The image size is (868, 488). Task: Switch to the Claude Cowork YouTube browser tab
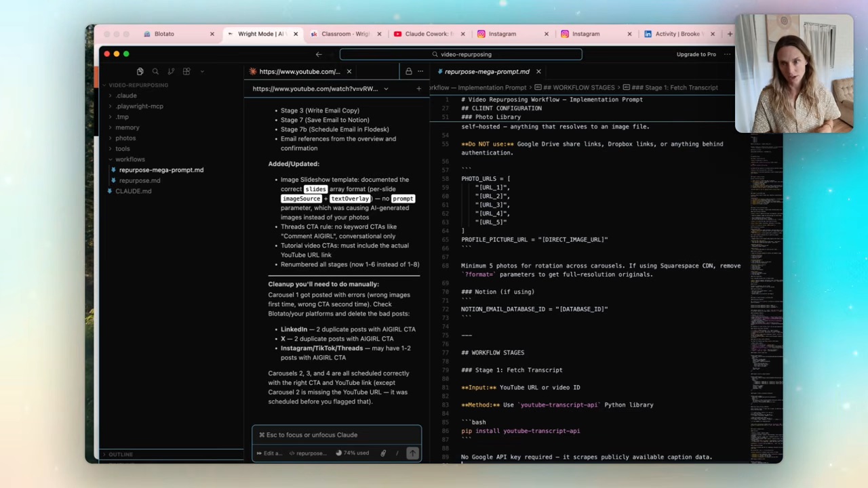(x=429, y=34)
